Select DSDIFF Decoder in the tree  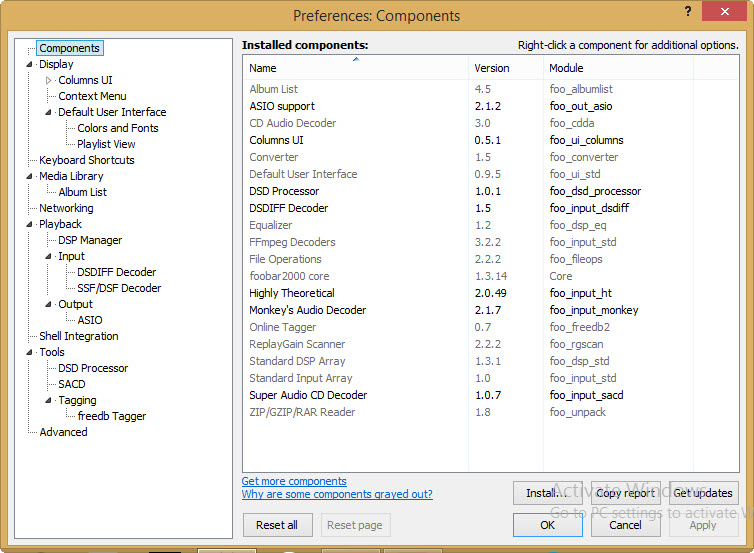(x=117, y=272)
